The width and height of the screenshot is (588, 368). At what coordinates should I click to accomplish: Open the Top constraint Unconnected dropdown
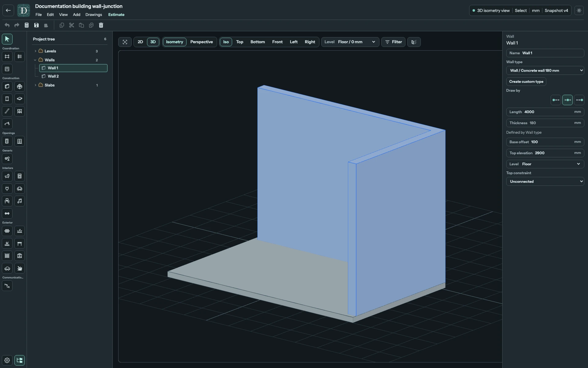(545, 182)
